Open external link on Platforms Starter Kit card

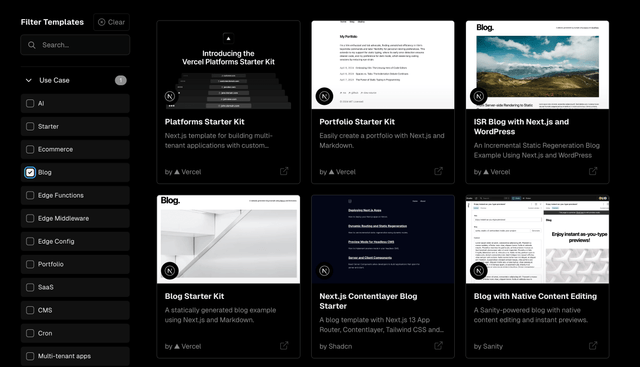284,171
